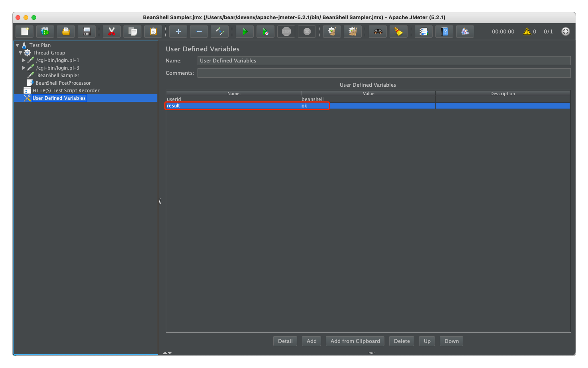
Task: Clear results with single broom icon
Action: (332, 31)
